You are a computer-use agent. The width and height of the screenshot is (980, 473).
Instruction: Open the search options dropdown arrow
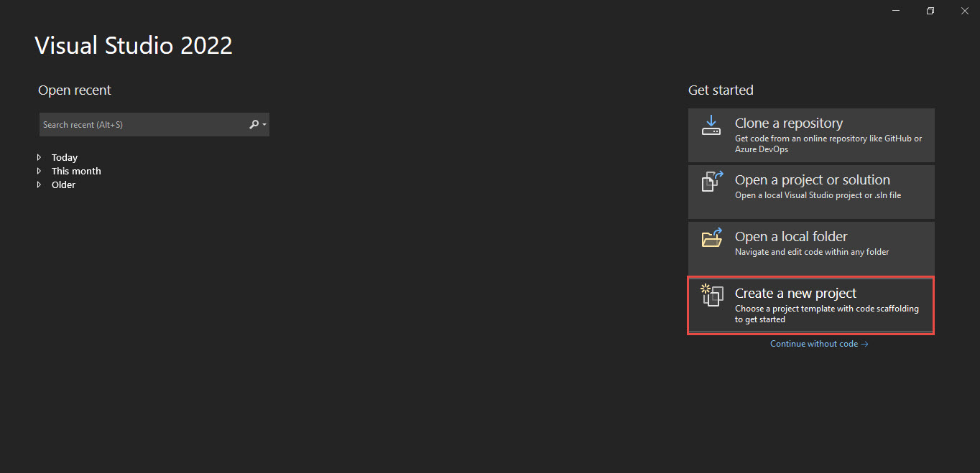pyautogui.click(x=264, y=125)
